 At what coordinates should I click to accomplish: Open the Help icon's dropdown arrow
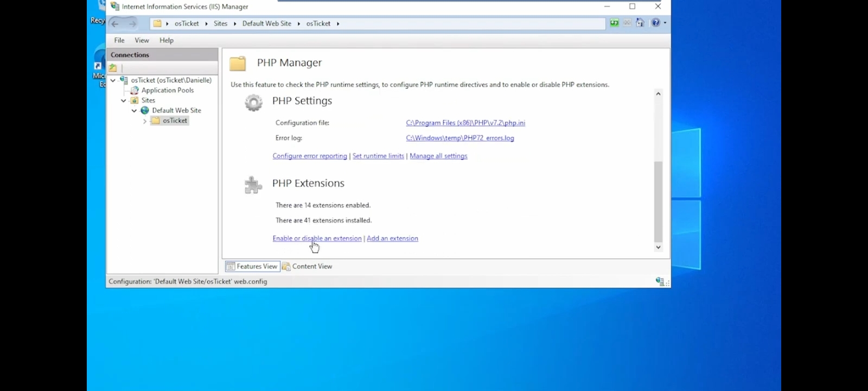(665, 23)
